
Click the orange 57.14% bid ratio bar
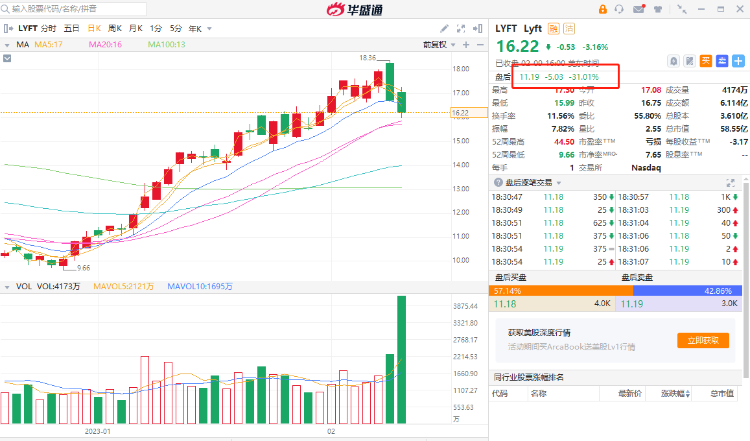click(x=561, y=291)
